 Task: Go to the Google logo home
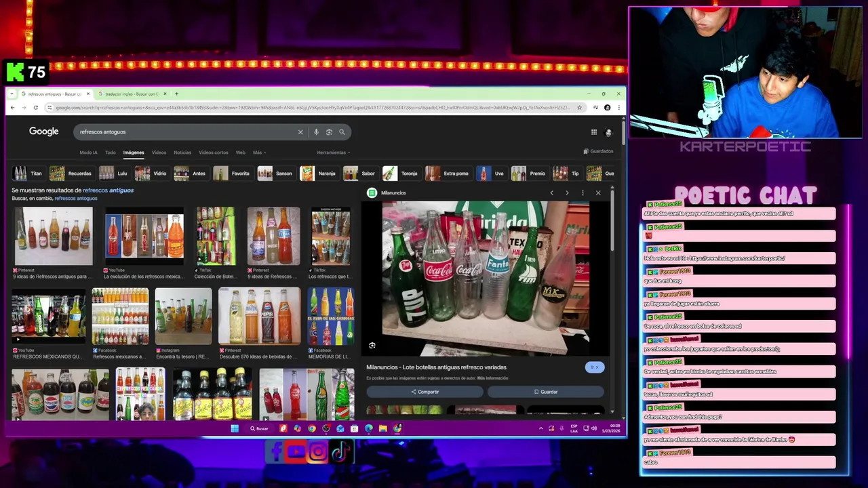point(43,131)
